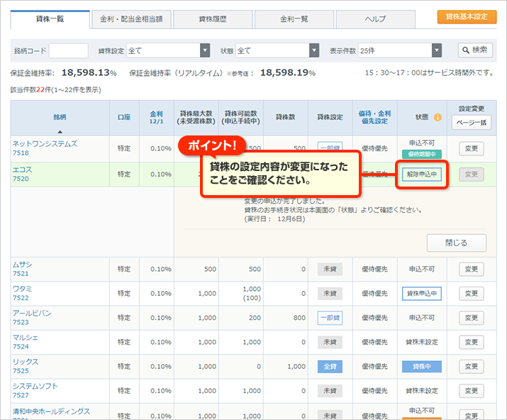Open the 貸株設定 filter dropdown

point(205,50)
